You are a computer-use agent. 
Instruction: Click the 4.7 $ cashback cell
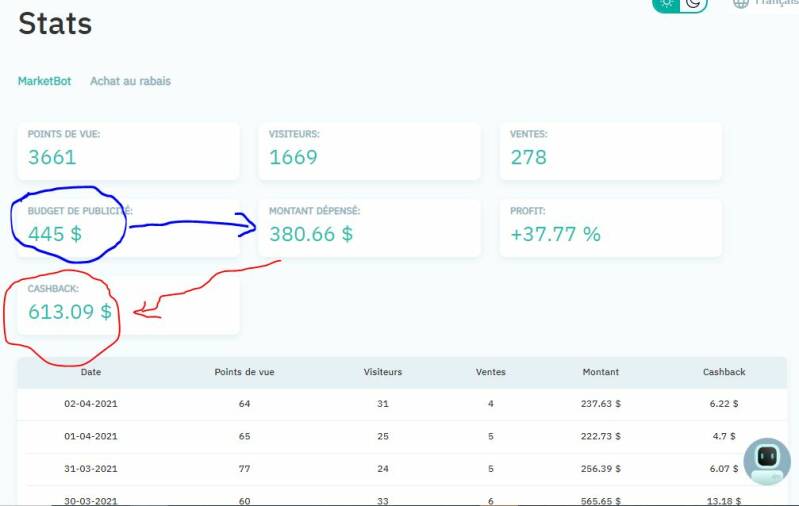pyautogui.click(x=724, y=436)
